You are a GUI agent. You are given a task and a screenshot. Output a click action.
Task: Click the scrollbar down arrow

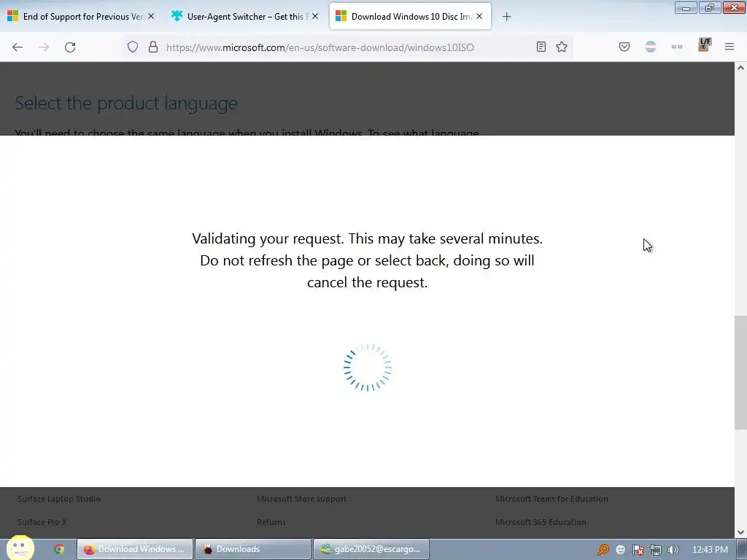740,532
